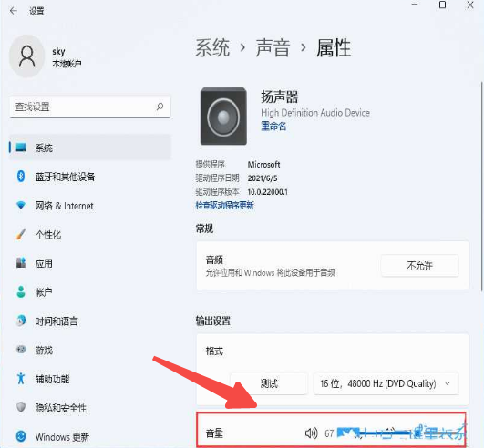Click the driver date 2021/6/5

[x=263, y=178]
